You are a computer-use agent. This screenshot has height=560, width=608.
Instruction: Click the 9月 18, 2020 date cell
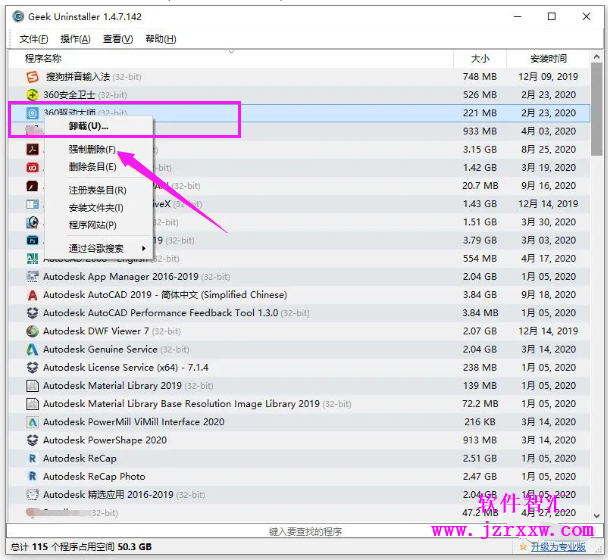(x=548, y=295)
